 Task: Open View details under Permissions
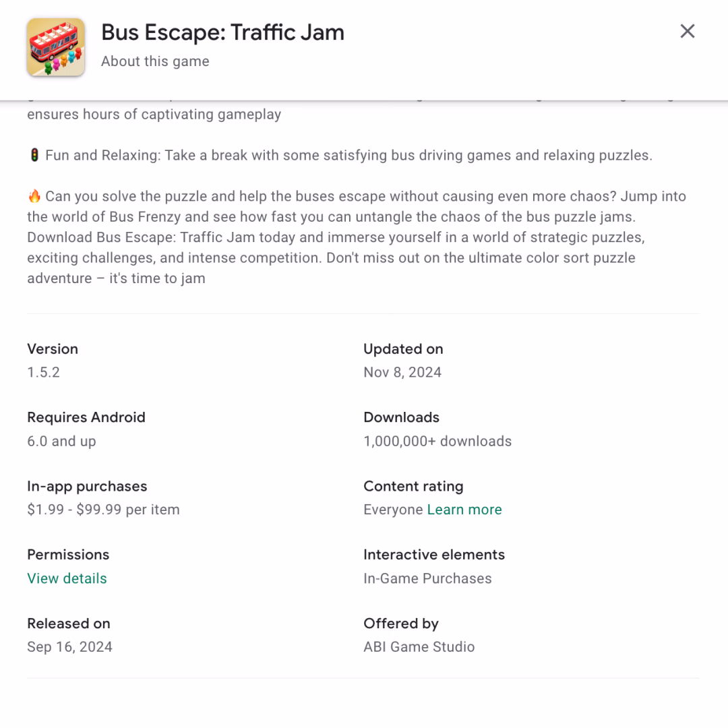[x=67, y=578]
